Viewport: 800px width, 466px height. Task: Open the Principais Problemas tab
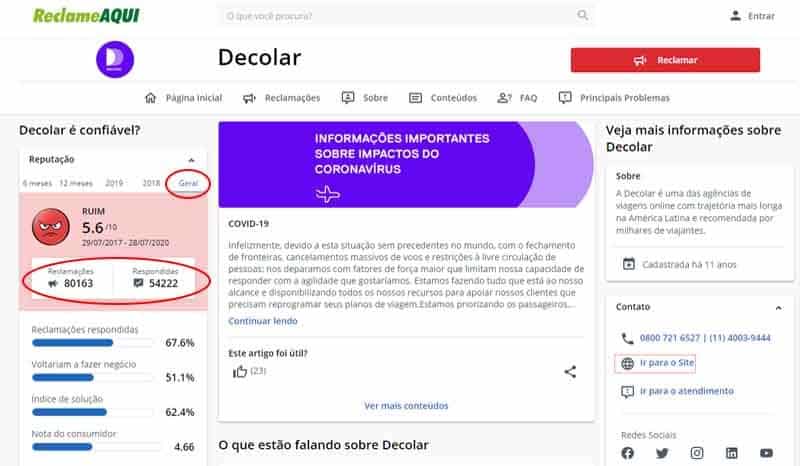624,98
